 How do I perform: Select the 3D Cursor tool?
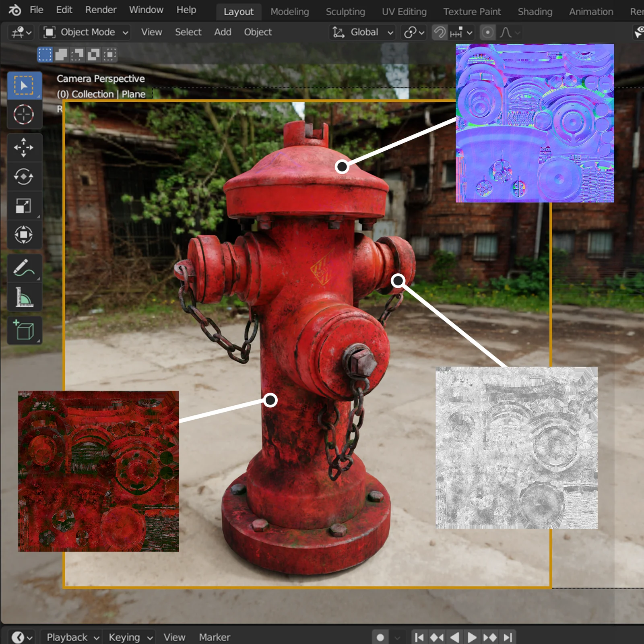(x=24, y=115)
